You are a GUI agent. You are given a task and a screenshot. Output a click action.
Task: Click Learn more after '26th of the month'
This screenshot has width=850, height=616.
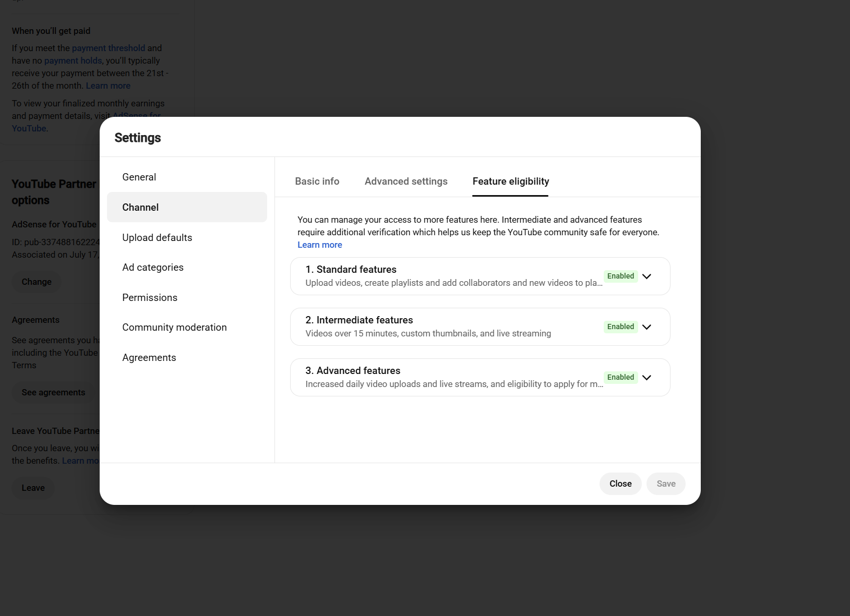tap(108, 86)
